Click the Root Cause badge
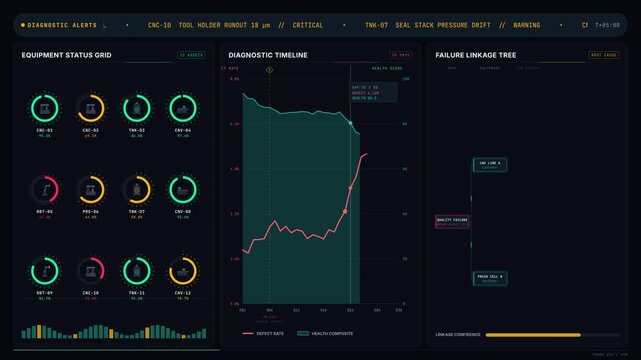Screen dimensions: 641x360 [x=604, y=55]
